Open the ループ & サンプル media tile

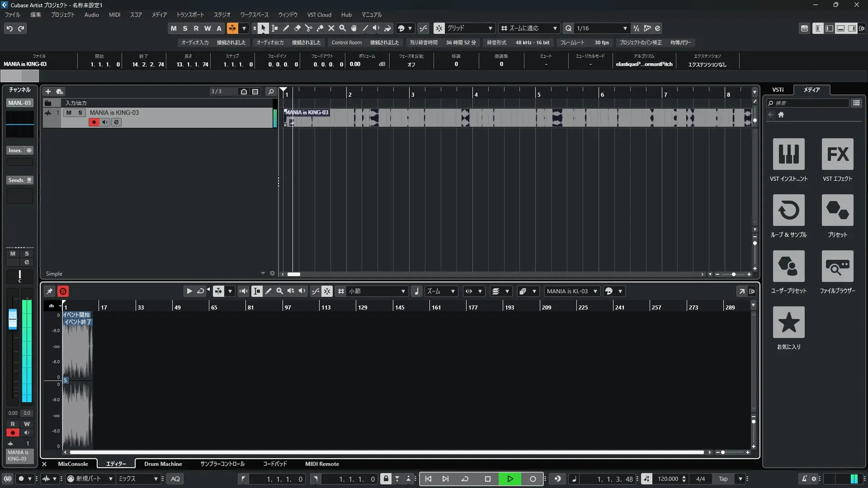click(788, 211)
